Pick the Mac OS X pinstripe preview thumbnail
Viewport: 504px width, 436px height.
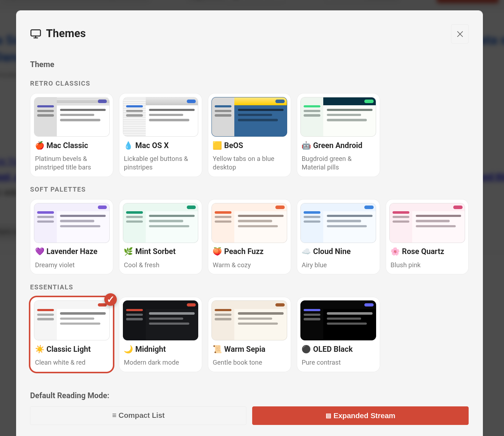click(x=161, y=117)
